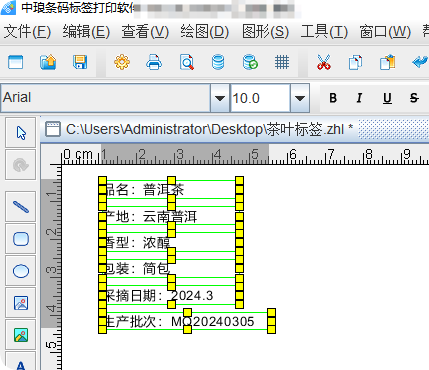Open the 绘图(D) menu
Screen dimensions: 429x370
(205, 32)
